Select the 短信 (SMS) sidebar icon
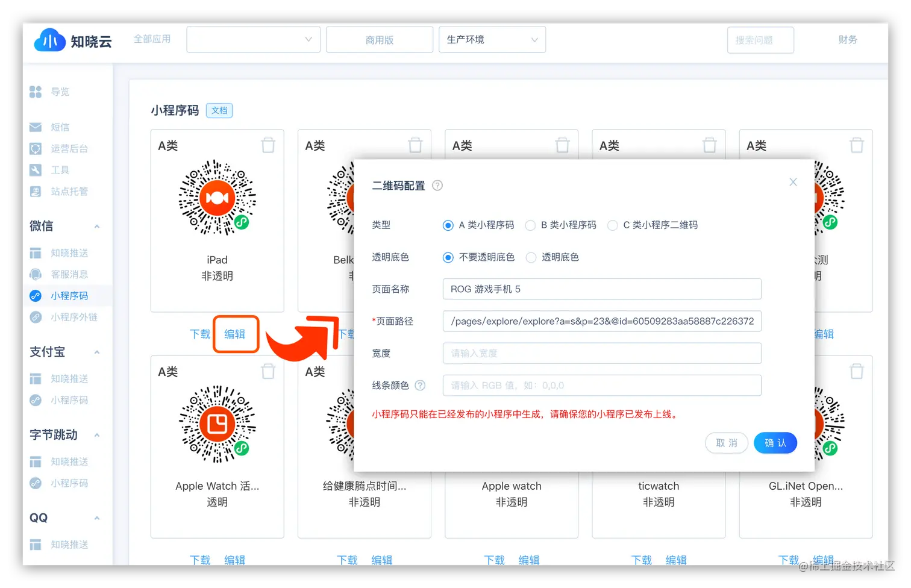911x588 pixels. (x=36, y=127)
